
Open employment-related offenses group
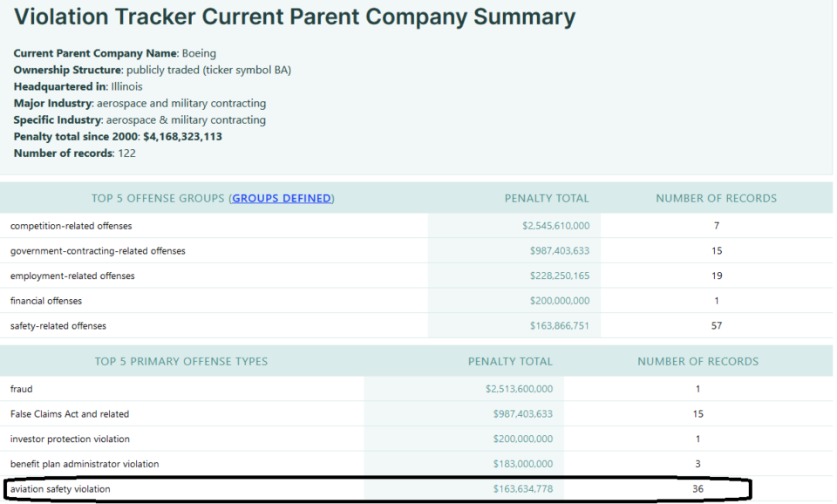(x=72, y=276)
